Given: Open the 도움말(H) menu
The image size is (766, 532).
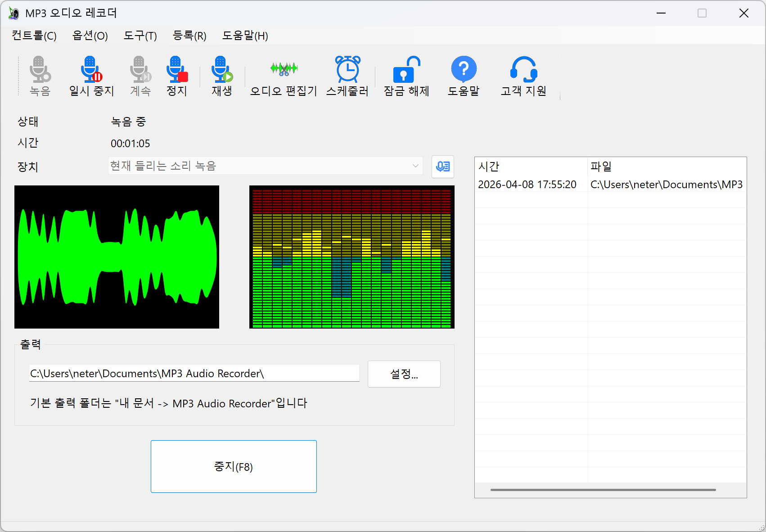Looking at the screenshot, I should point(245,36).
